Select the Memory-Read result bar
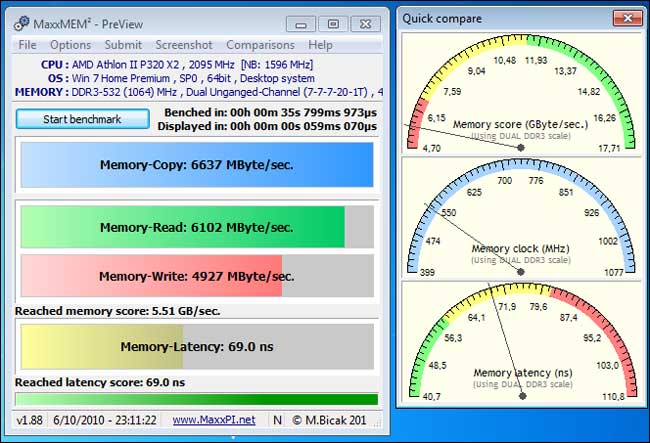650x443 pixels. pos(196,227)
